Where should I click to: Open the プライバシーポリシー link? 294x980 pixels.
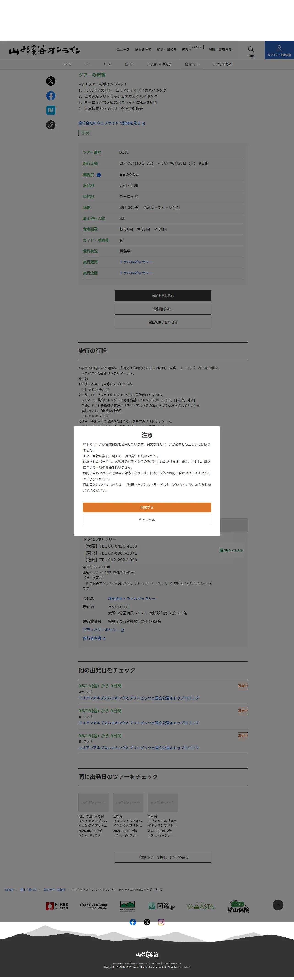(x=103, y=630)
